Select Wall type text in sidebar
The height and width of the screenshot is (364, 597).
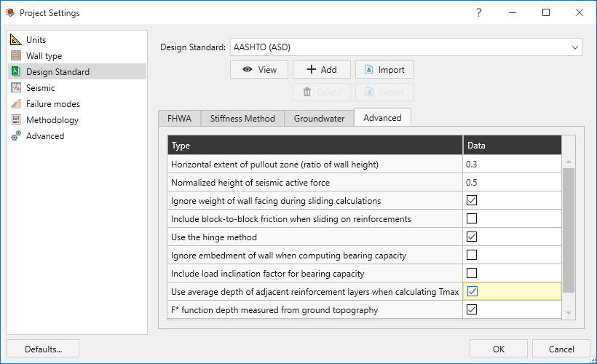44,56
